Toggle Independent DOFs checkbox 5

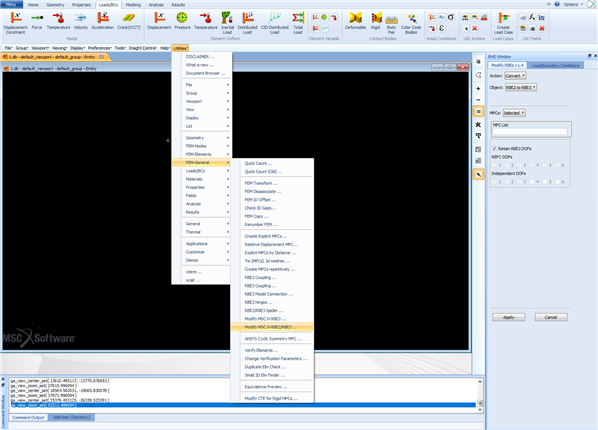click(545, 182)
